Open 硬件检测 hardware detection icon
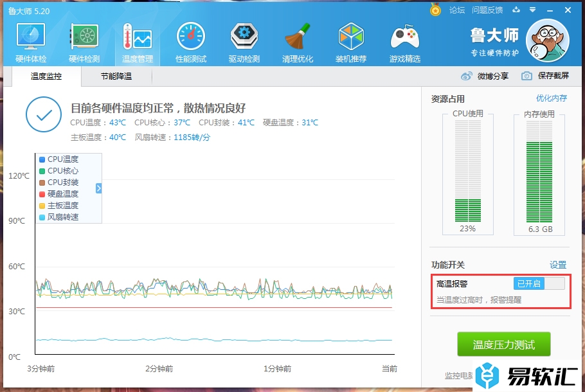The image size is (585, 392). [84, 37]
